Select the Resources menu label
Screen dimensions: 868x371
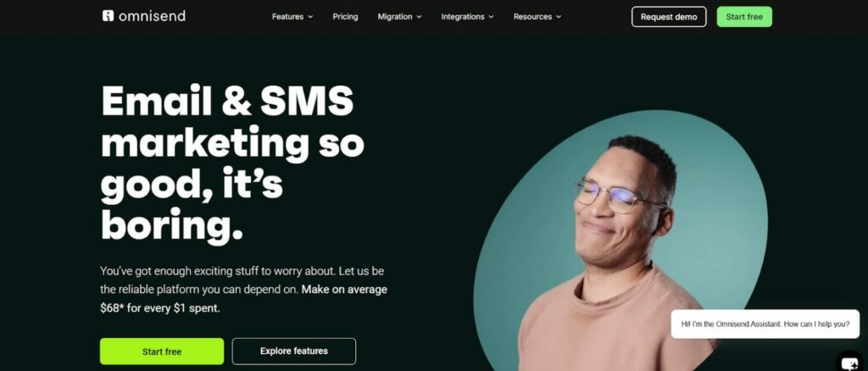click(532, 17)
